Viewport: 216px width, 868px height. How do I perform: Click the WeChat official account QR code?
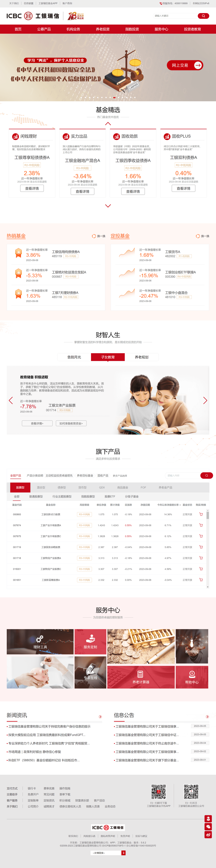[191, 792]
